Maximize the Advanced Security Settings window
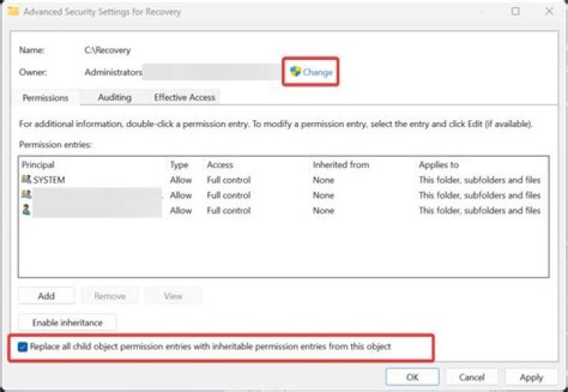 click(515, 11)
